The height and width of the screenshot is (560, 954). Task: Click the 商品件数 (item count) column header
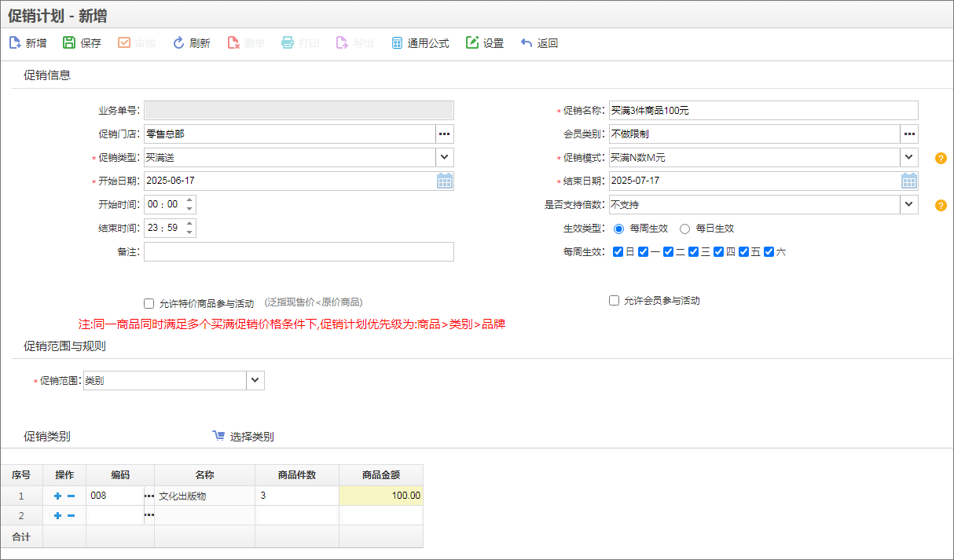[x=297, y=475]
